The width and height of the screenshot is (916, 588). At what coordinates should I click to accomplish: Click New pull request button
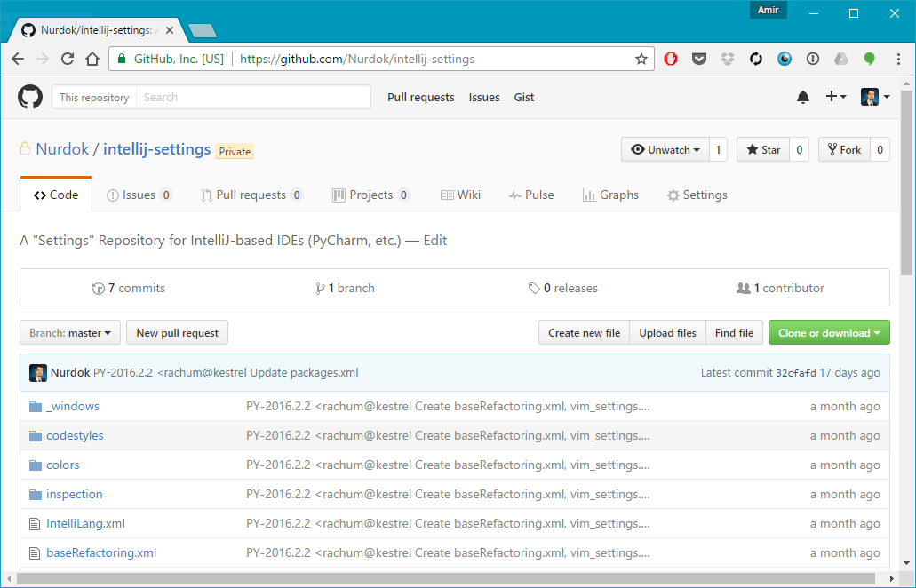[x=177, y=332]
